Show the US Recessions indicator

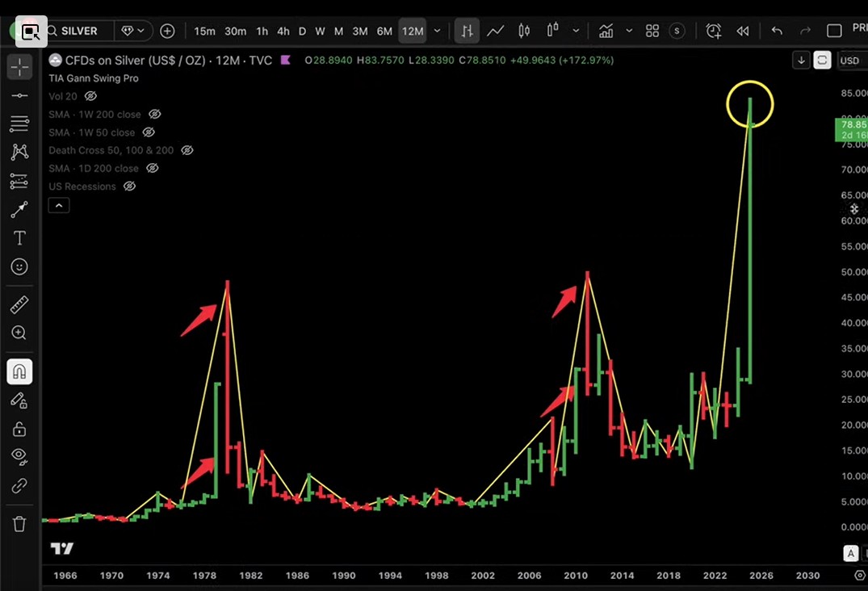coord(129,187)
